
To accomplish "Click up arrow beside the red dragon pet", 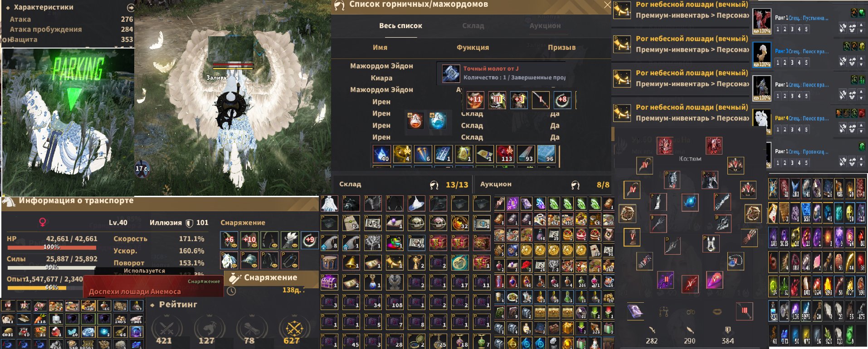I will click(x=862, y=26).
